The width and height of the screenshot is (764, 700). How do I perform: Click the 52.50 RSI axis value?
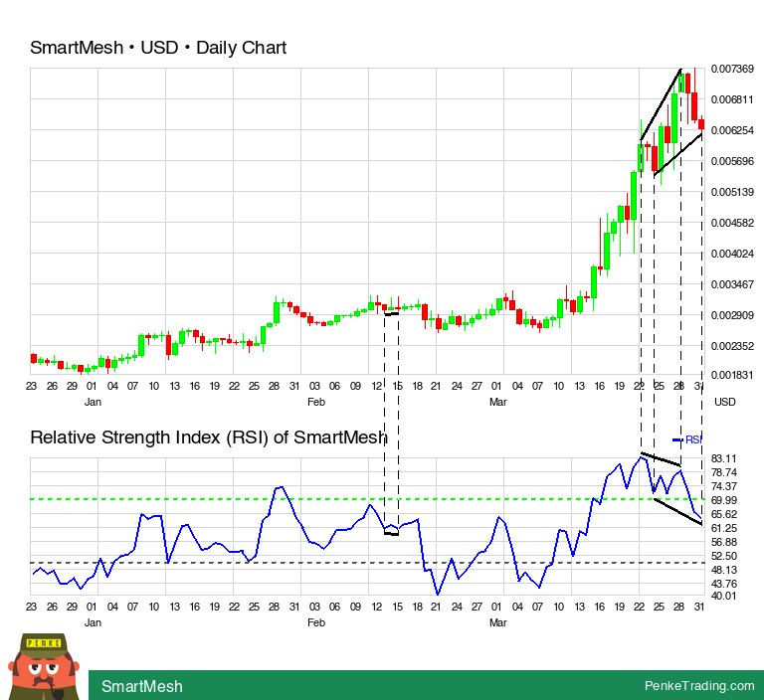(x=724, y=556)
